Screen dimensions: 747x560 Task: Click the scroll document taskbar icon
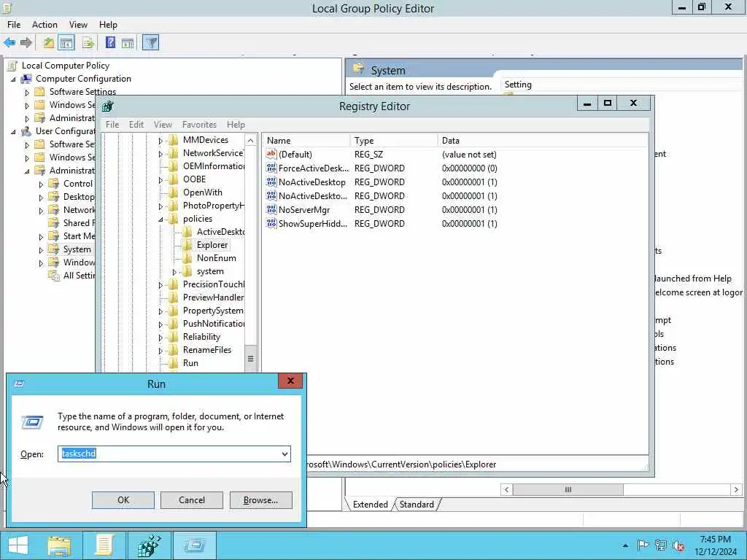click(x=104, y=545)
